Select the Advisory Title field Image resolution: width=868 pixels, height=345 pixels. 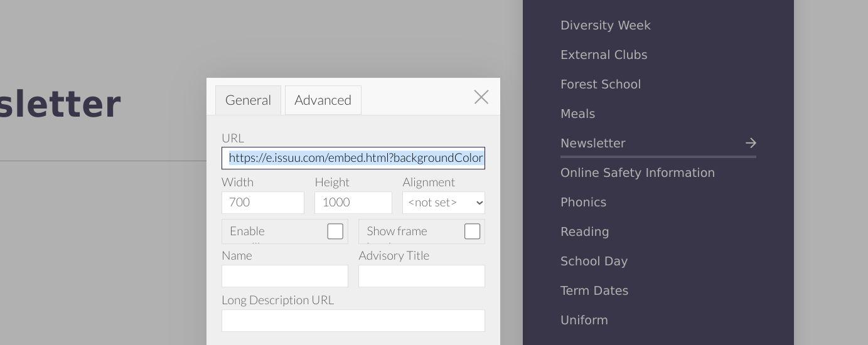pyautogui.click(x=421, y=276)
